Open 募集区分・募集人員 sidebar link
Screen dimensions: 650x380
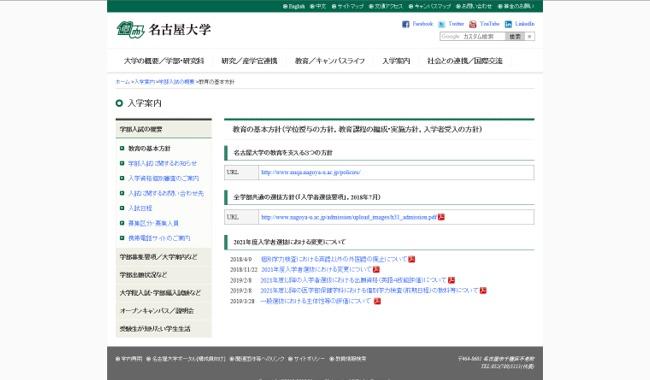153,223
